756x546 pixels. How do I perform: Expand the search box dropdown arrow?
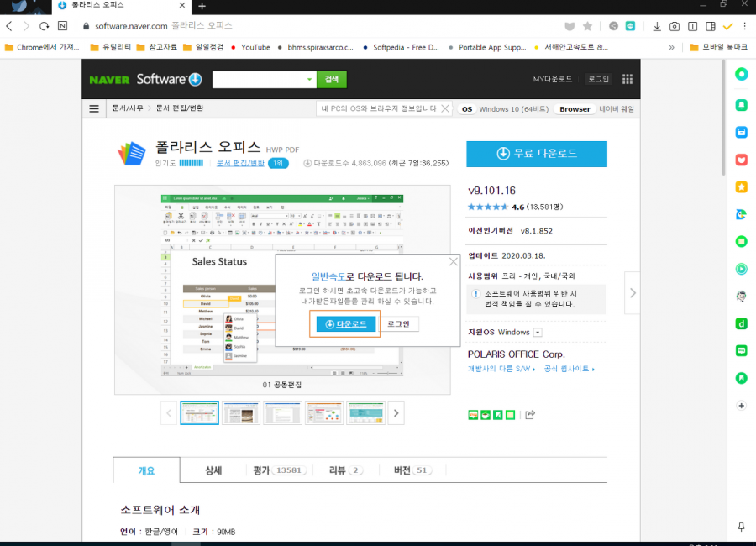(309, 80)
